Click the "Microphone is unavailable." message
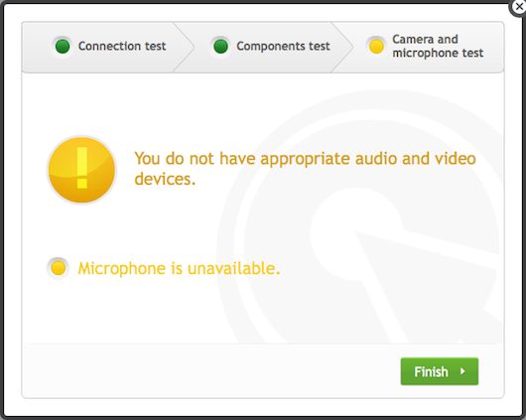 pos(179,269)
